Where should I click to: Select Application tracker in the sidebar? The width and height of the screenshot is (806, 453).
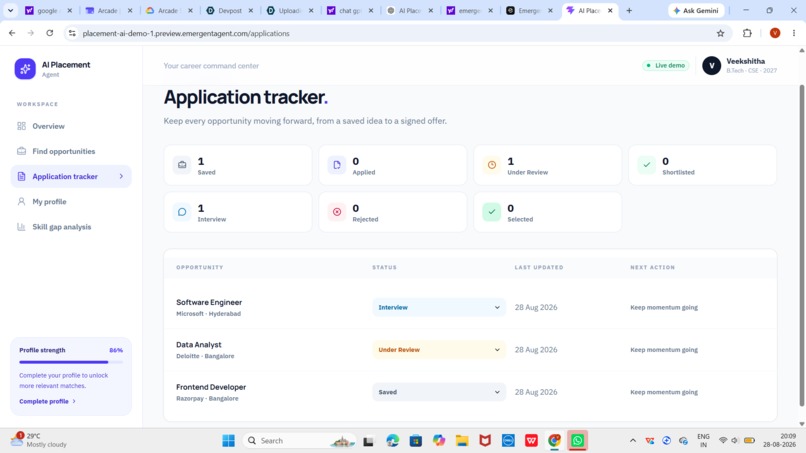71,176
